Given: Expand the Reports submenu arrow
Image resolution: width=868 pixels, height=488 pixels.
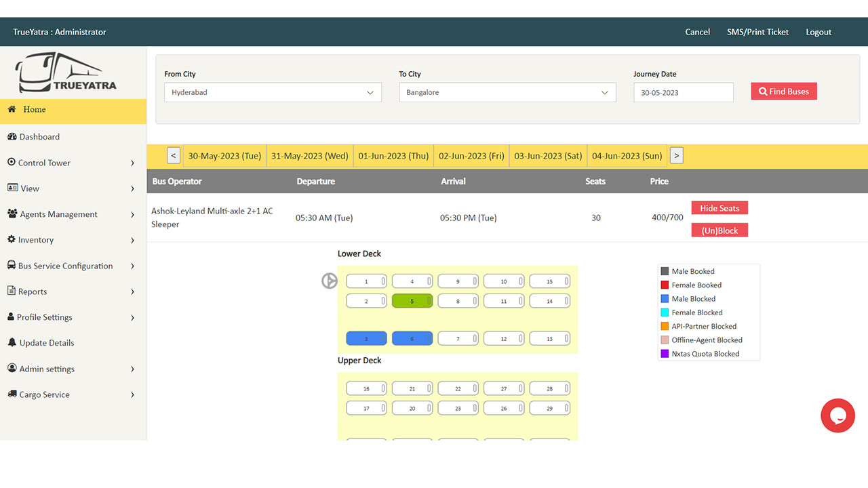Looking at the screenshot, I should click(132, 292).
